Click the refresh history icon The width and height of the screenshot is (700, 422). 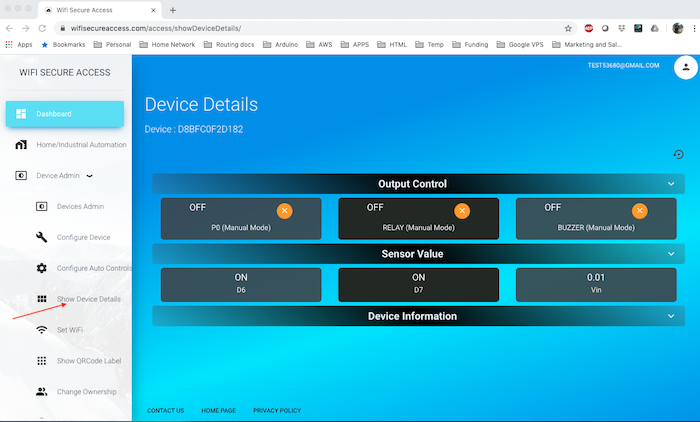tap(679, 155)
